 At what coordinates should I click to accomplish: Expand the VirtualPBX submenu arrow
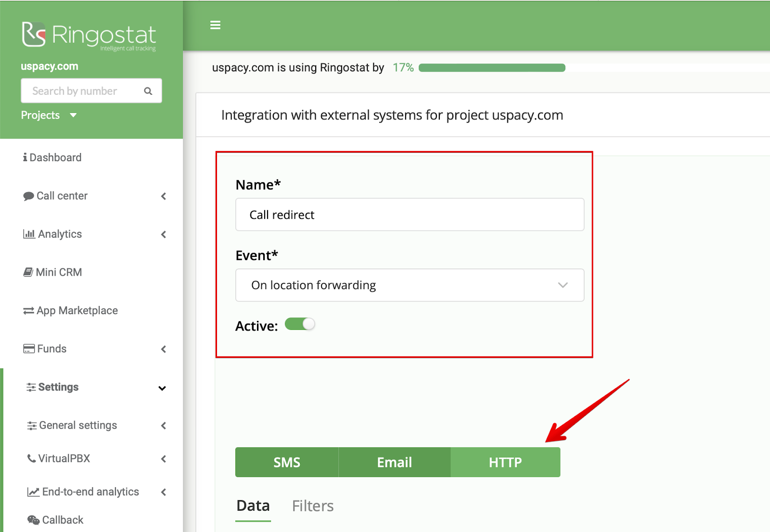pos(164,459)
